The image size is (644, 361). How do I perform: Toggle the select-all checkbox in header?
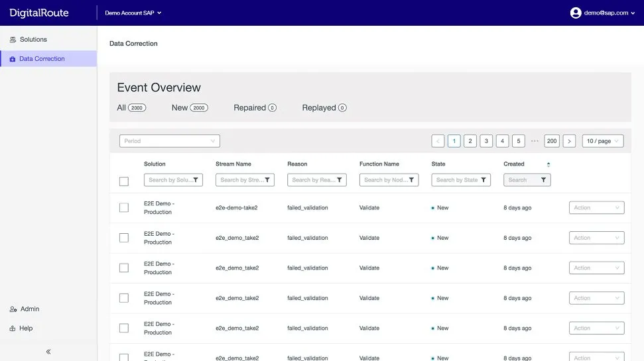pos(124,181)
